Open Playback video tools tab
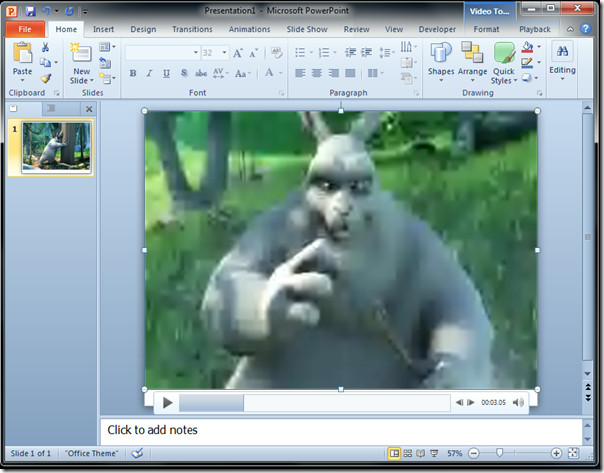604x473 pixels. click(535, 29)
